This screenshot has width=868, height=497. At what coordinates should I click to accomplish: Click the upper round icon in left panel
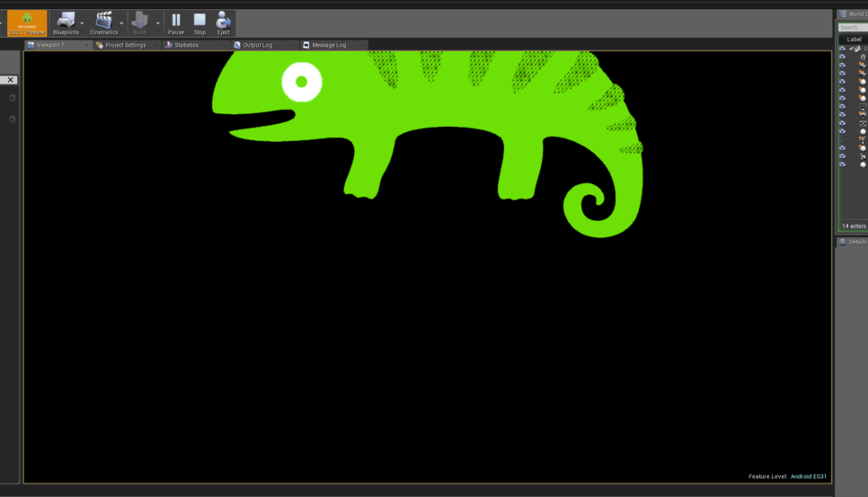pyautogui.click(x=13, y=98)
